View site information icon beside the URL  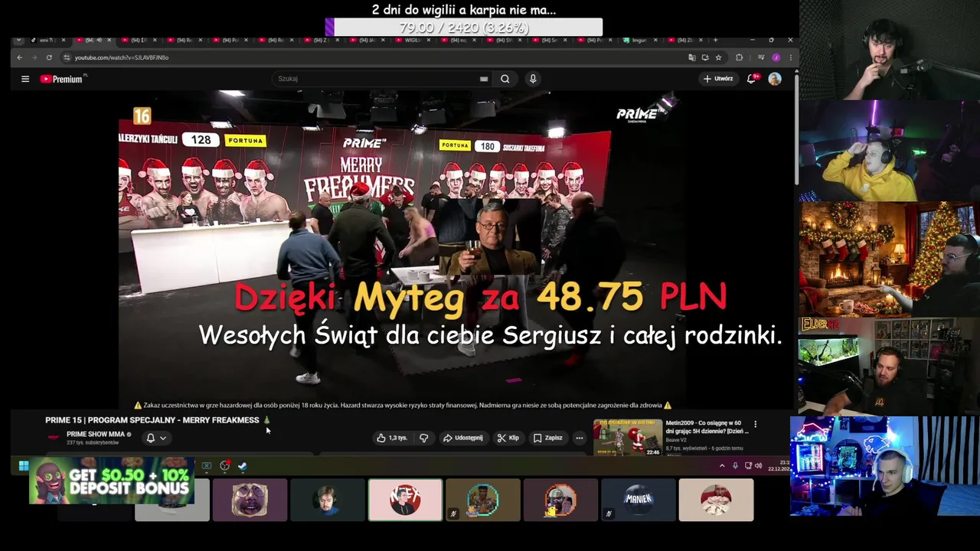click(67, 57)
